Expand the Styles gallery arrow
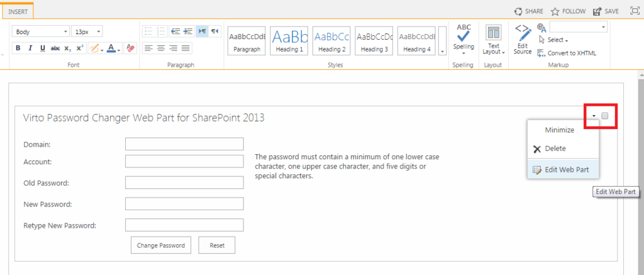644x275 pixels. (x=442, y=40)
